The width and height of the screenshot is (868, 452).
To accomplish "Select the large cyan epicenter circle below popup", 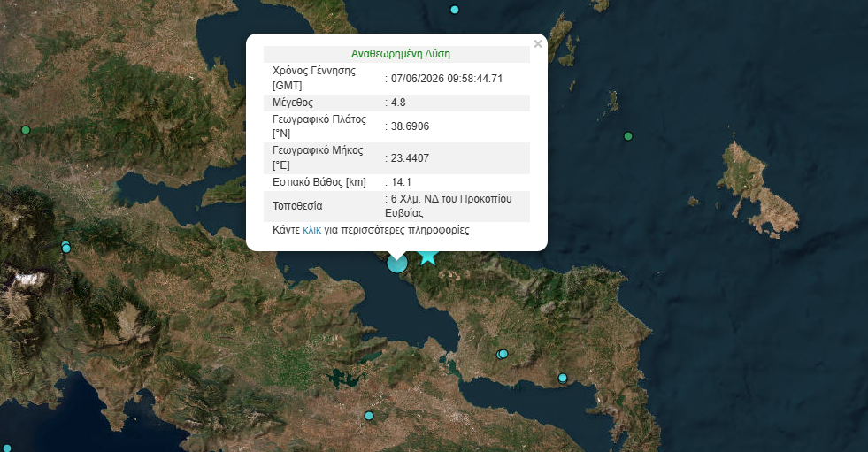I will (397, 263).
